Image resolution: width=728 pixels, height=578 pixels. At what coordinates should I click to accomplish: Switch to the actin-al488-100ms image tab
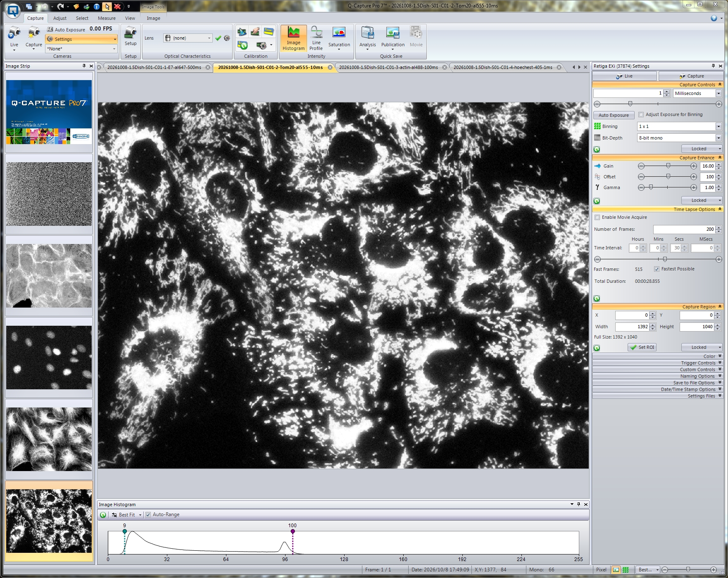point(388,67)
